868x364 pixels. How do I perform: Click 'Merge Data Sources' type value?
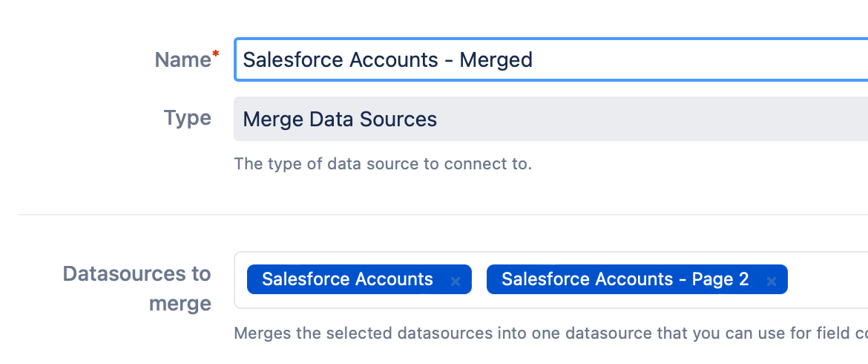[x=340, y=119]
